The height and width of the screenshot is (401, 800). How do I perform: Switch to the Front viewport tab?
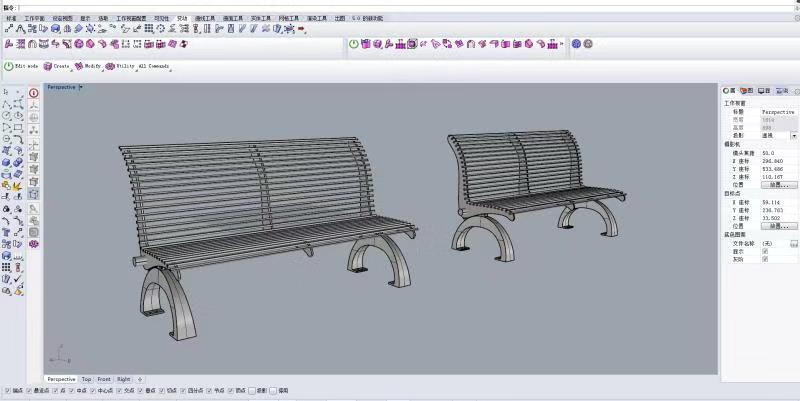[x=104, y=380]
